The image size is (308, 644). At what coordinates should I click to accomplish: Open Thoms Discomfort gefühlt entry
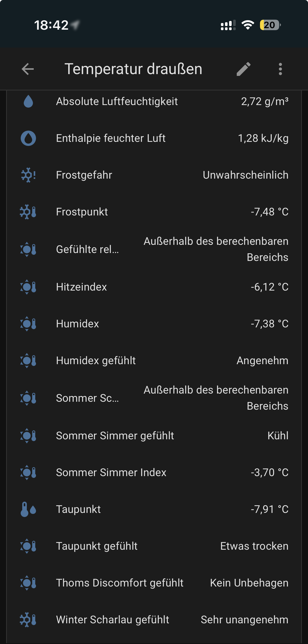point(120,583)
